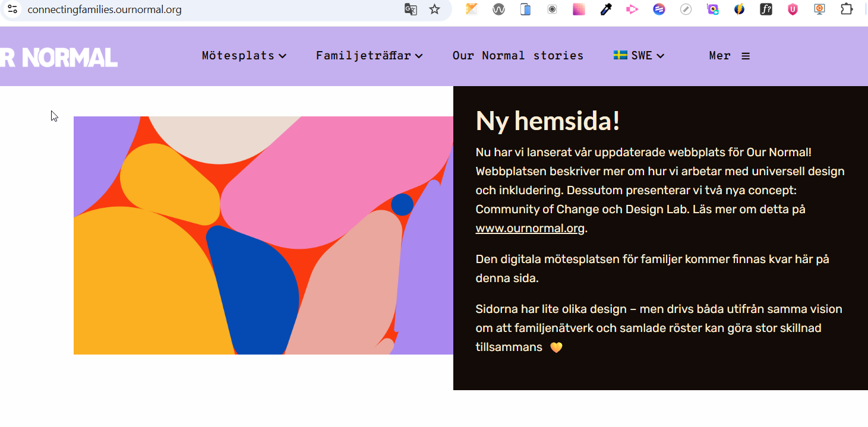Click the yellow heart emoji after 'tillsammans'
This screenshot has width=868, height=427.
point(556,347)
